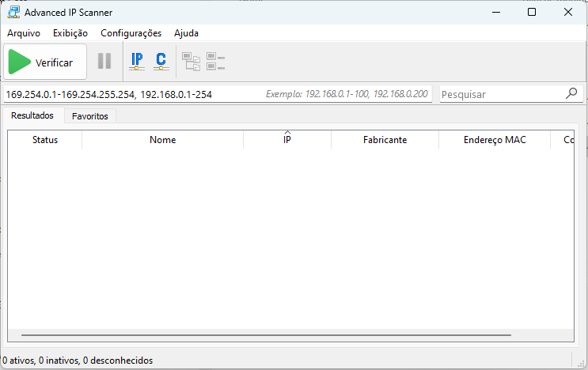Click the search magnifier icon
Viewport: 588px width, 370px height.
pyautogui.click(x=571, y=93)
